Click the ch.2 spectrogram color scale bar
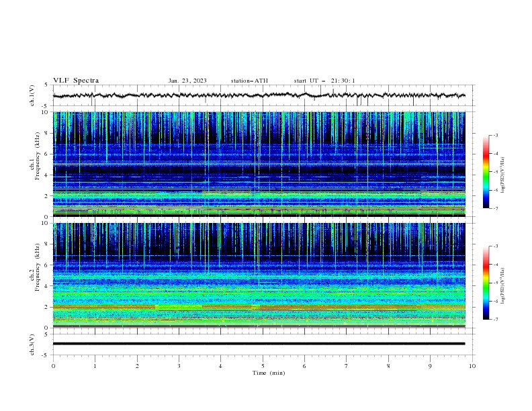532x411 pixels. tap(486, 283)
